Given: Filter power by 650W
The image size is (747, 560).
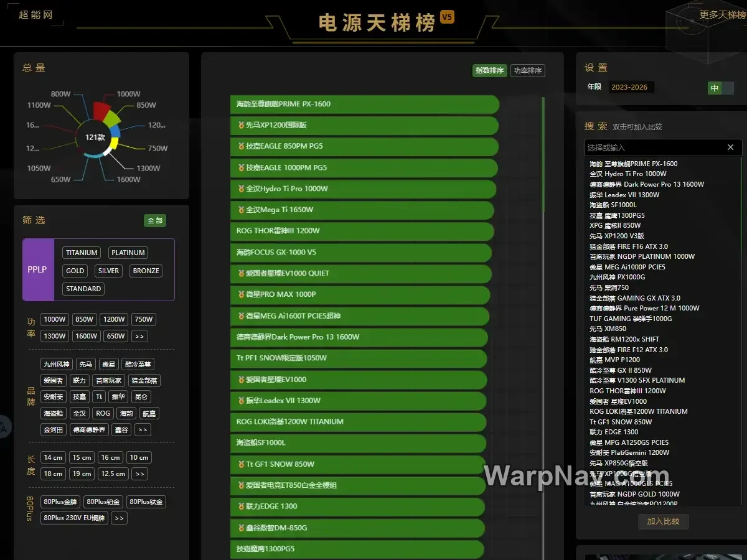Looking at the screenshot, I should point(115,336).
